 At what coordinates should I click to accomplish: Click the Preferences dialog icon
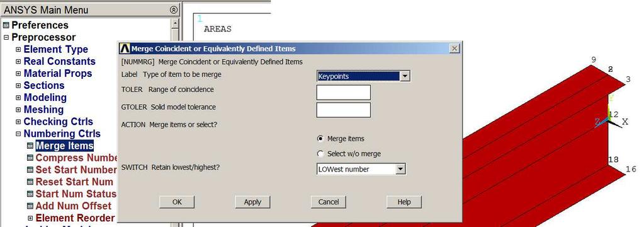pos(6,25)
